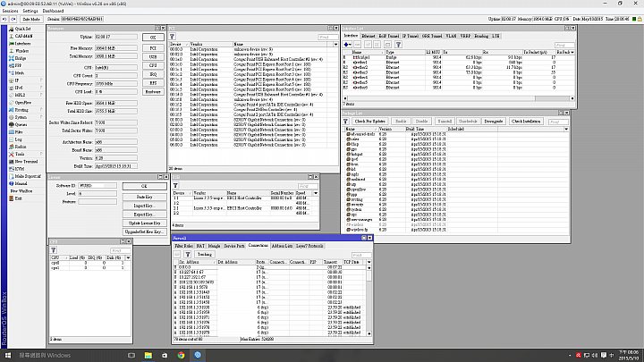Click the redo arrow in the top toolbar
Viewport: 644px width, 362px height.
(x=13, y=20)
